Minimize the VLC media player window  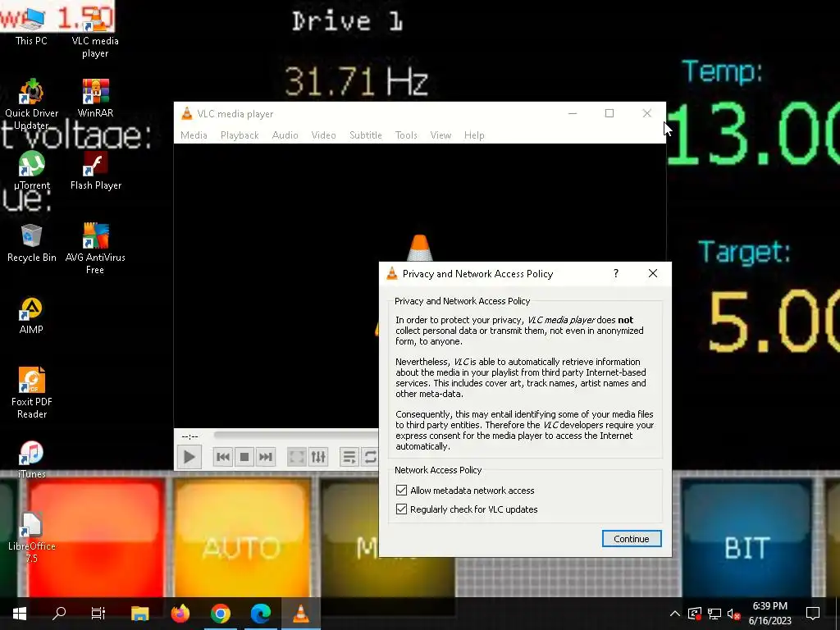pos(572,113)
